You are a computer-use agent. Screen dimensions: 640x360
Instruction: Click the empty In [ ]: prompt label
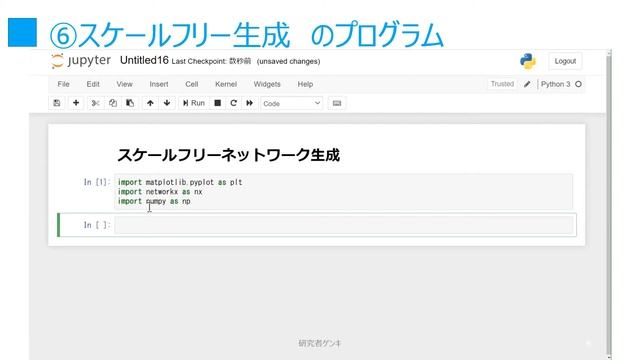pyautogui.click(x=97, y=225)
